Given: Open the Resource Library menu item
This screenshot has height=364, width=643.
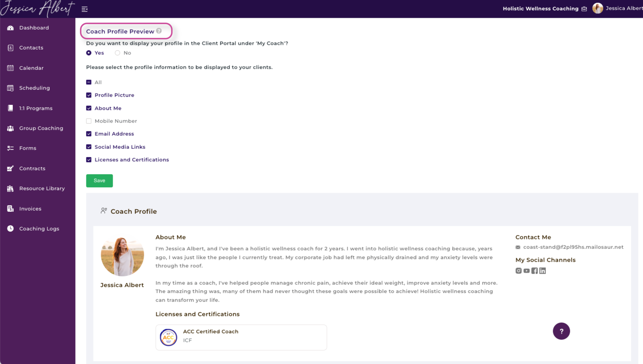Looking at the screenshot, I should coord(37,188).
